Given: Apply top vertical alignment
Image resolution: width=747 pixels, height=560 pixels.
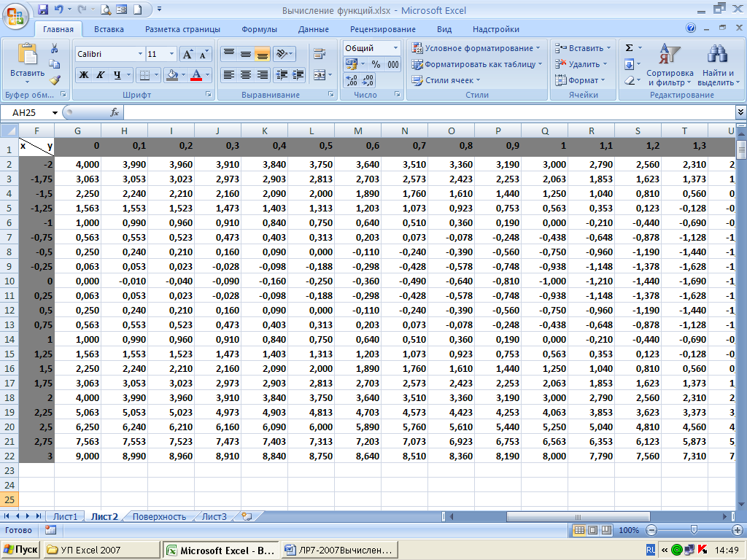Looking at the screenshot, I should tap(229, 54).
